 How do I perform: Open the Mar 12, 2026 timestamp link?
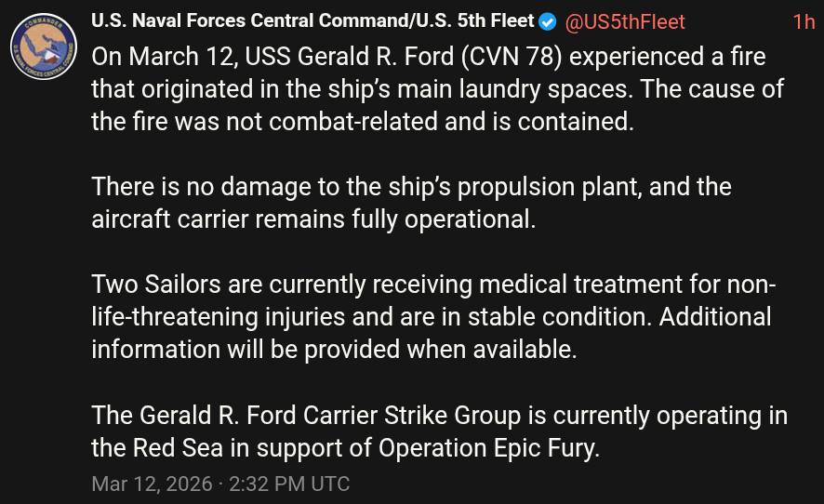[x=220, y=484]
